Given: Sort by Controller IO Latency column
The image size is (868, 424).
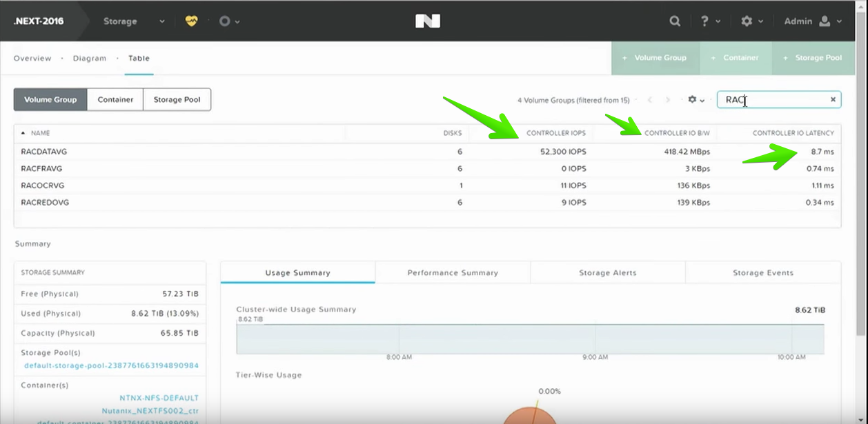Looking at the screenshot, I should (793, 133).
